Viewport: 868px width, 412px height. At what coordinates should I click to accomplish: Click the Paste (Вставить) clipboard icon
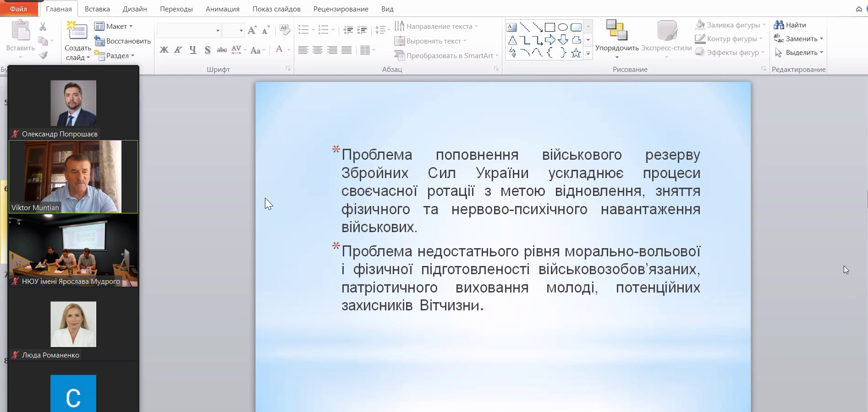(20, 31)
